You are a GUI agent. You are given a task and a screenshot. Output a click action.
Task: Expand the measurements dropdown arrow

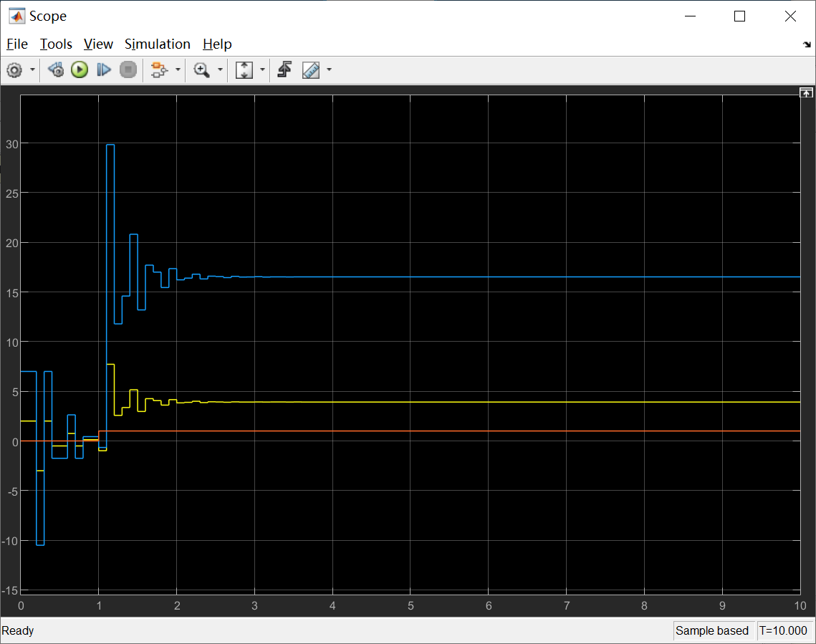[x=329, y=69]
